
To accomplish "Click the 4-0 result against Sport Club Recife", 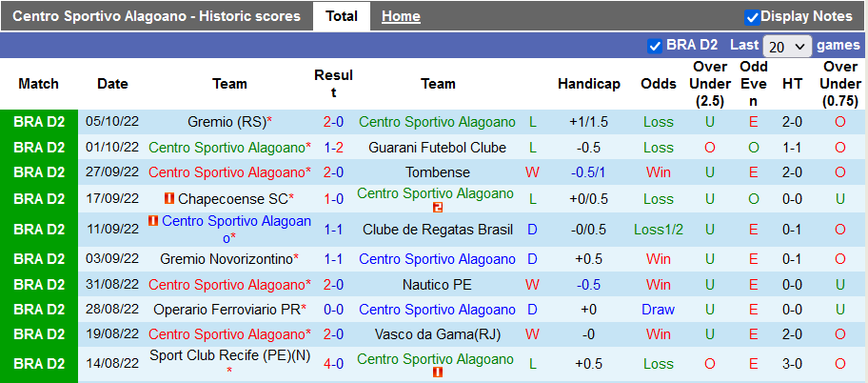I will click(333, 363).
